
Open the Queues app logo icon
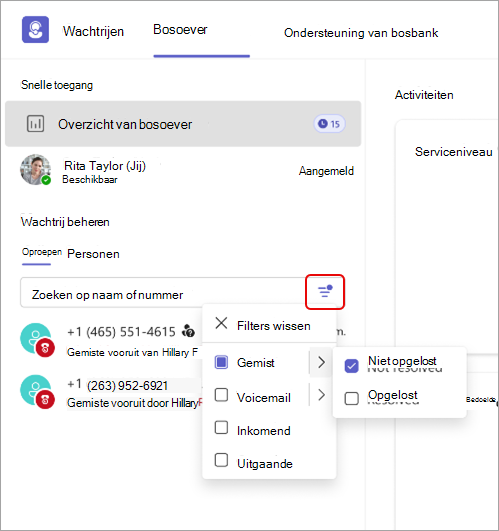pos(35,29)
